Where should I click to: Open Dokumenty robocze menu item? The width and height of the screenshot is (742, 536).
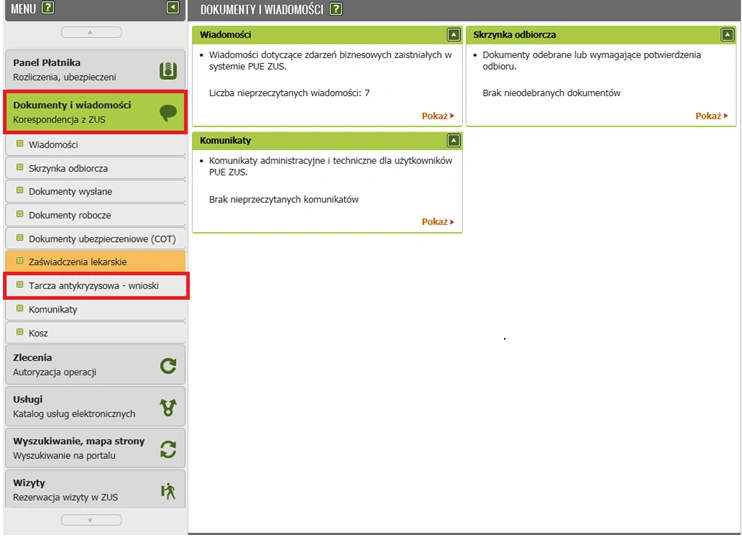(95, 215)
